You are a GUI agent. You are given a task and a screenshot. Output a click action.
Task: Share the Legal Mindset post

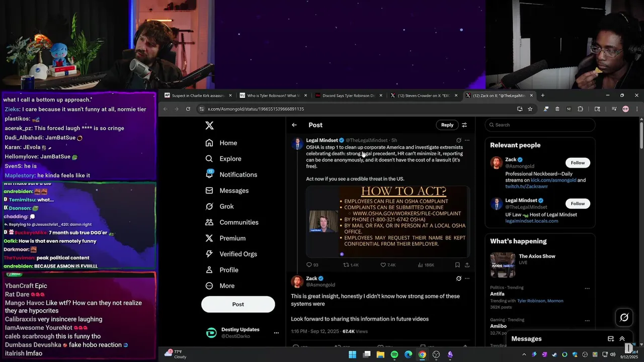tap(467, 265)
